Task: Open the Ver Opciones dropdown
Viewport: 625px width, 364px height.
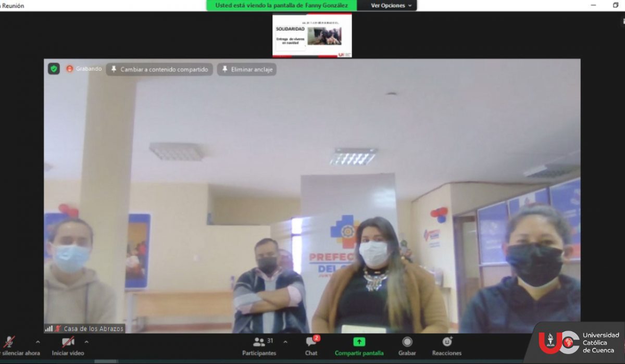Action: click(x=391, y=5)
